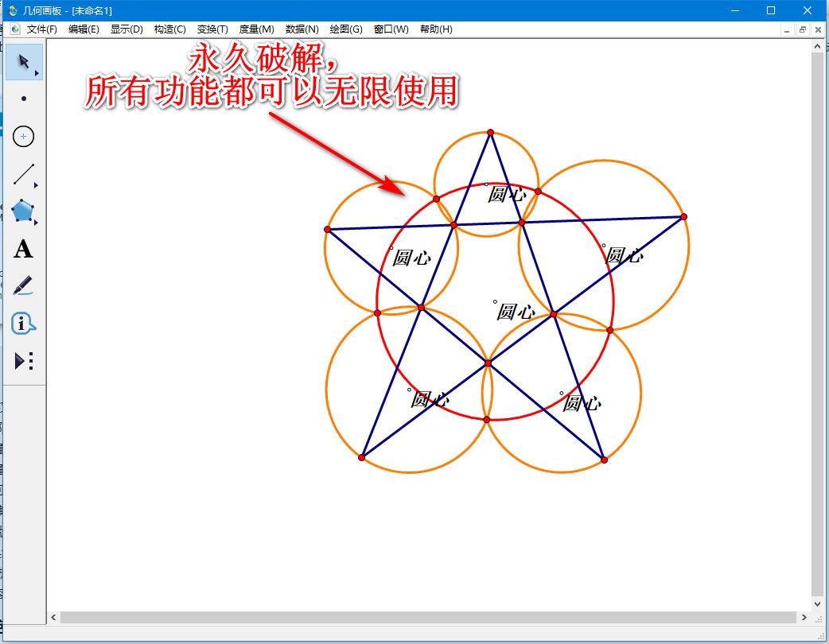Select the compass circle tool

23,137
